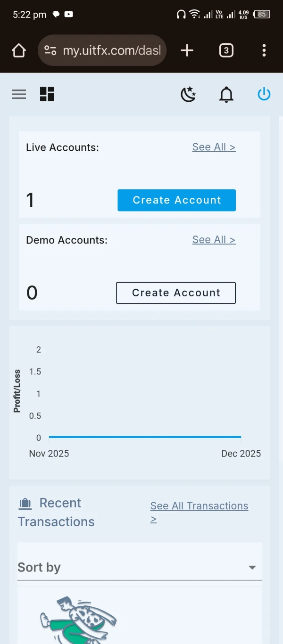Tap the browser home icon
The height and width of the screenshot is (644, 283).
[x=19, y=50]
